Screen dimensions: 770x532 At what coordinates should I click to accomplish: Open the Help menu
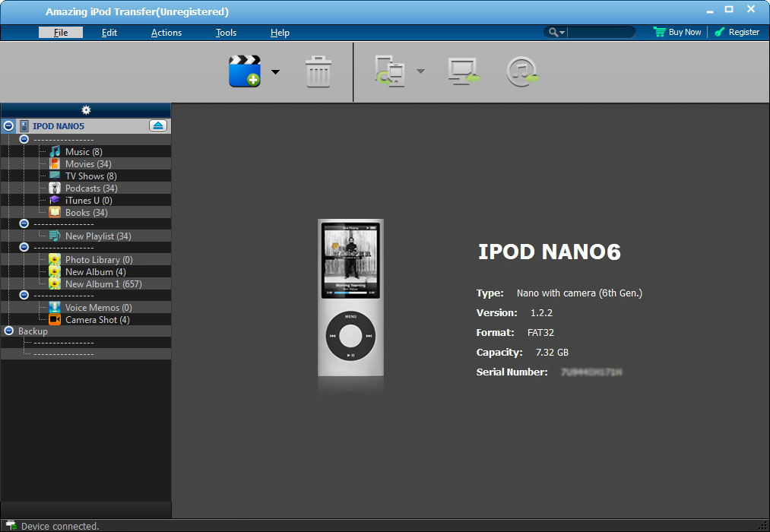280,33
